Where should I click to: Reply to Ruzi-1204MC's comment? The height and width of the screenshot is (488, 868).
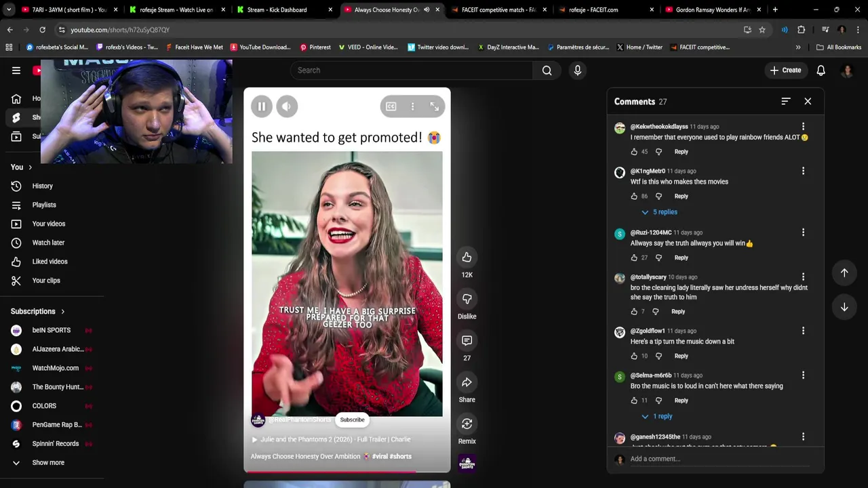pos(681,258)
